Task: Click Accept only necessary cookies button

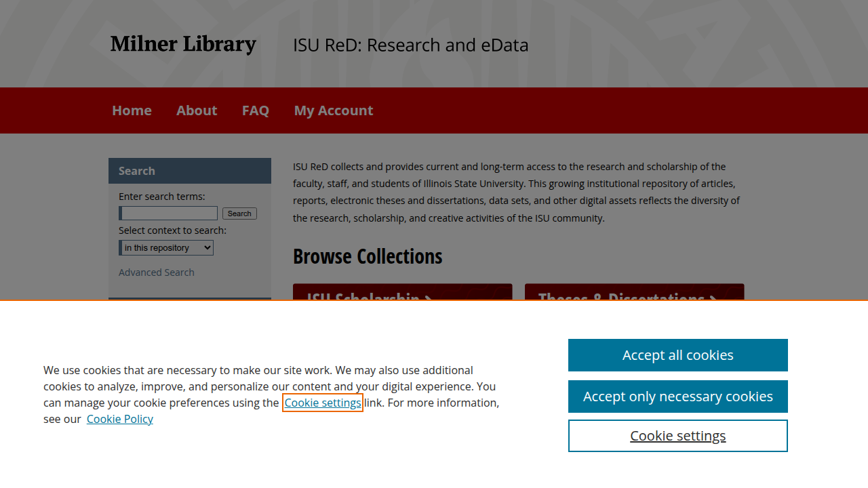Action: (678, 396)
